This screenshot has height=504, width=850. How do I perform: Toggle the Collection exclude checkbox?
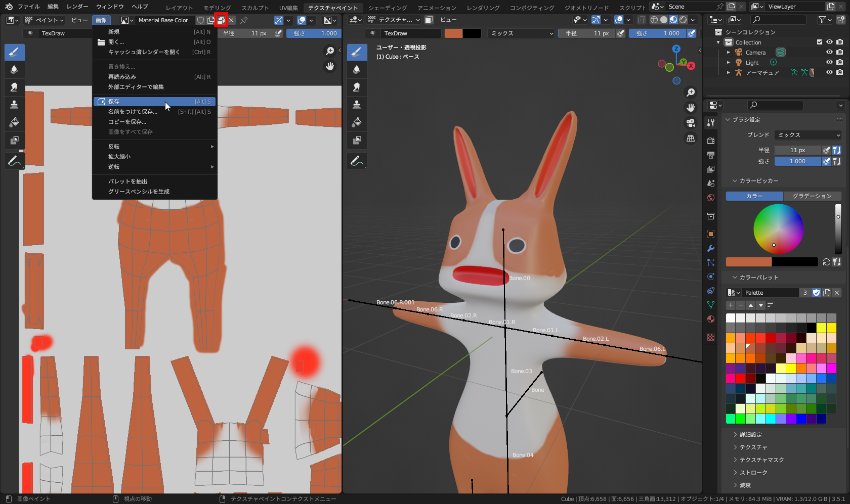click(820, 42)
